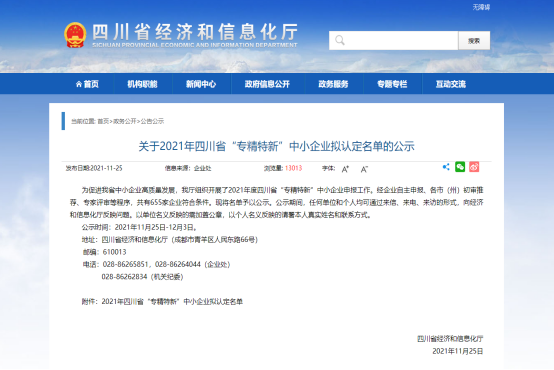Open the share icon
The image size is (554, 370).
coord(446,167)
